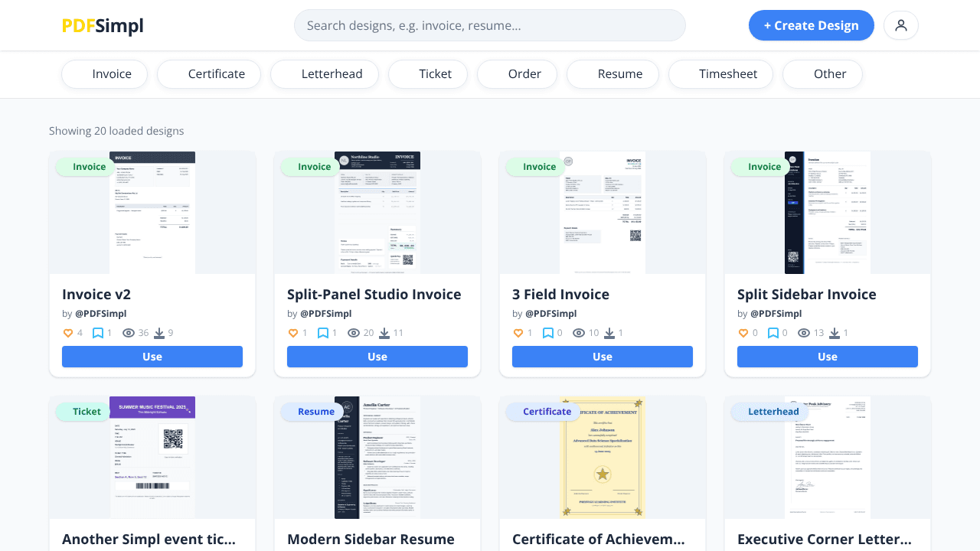The width and height of the screenshot is (980, 551).
Task: Open the Summer Music Festival ticket thumbnail
Action: (x=152, y=459)
